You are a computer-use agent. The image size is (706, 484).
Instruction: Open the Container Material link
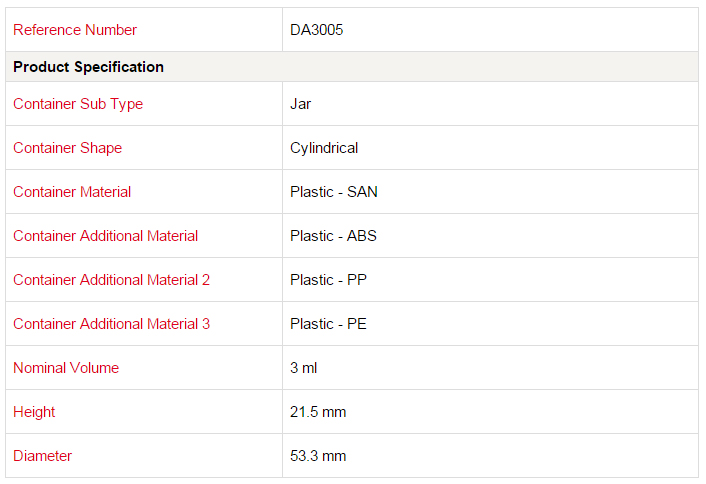coord(72,192)
